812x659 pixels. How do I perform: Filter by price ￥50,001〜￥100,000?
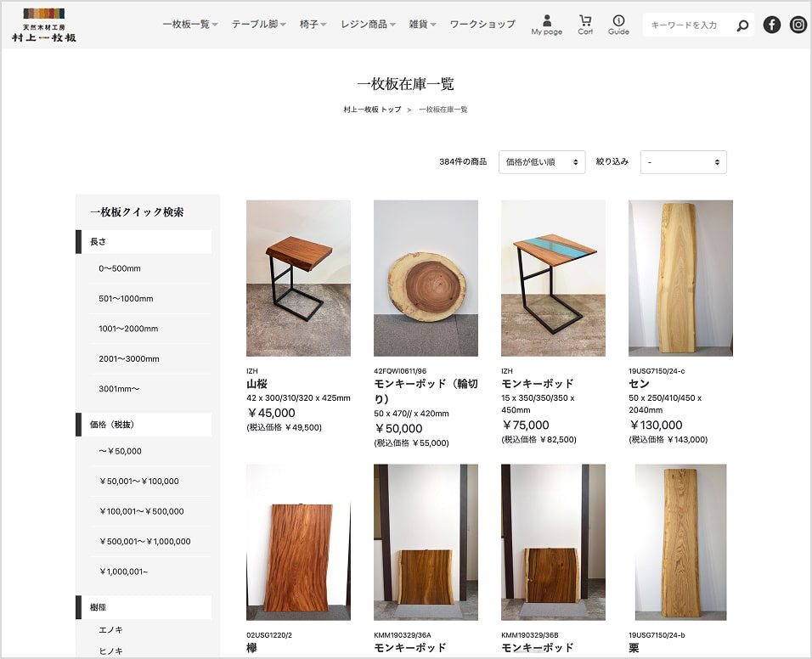tap(139, 482)
